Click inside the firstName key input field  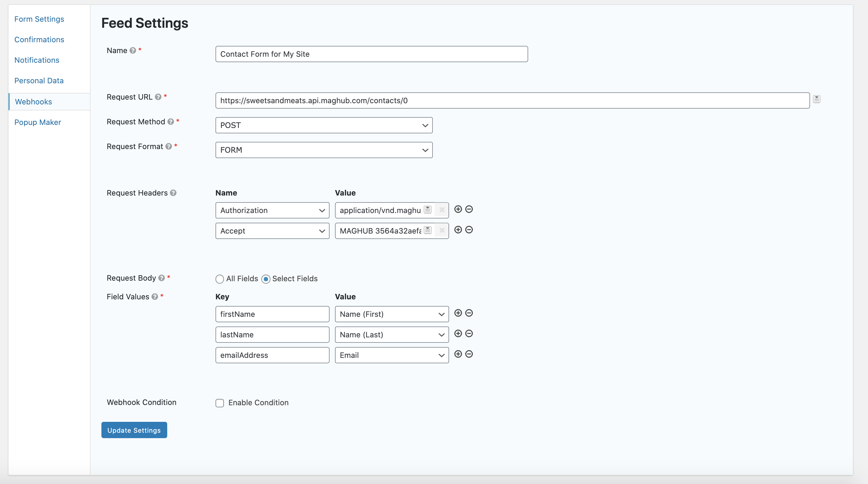(272, 314)
